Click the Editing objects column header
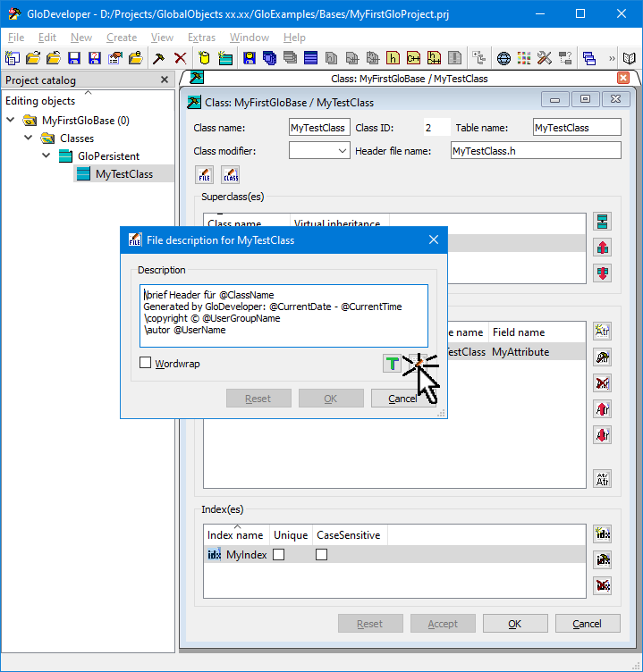The width and height of the screenshot is (643, 672). click(x=88, y=100)
